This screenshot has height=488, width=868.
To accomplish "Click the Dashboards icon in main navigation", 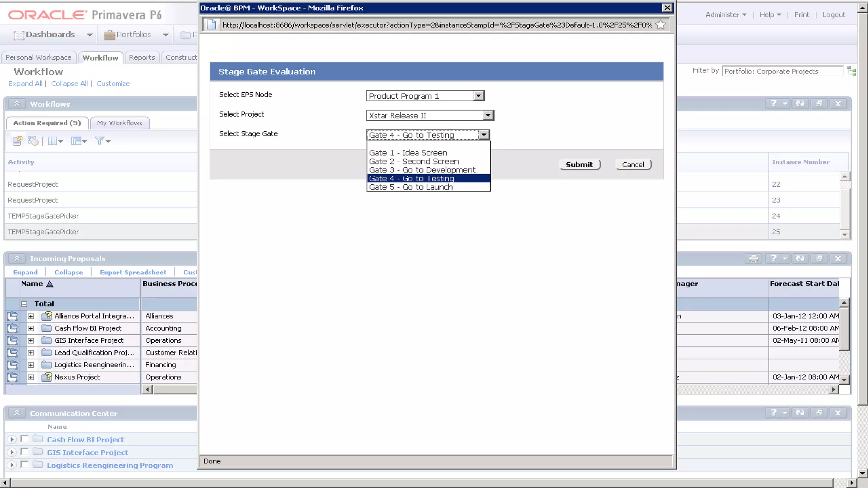I will point(19,35).
